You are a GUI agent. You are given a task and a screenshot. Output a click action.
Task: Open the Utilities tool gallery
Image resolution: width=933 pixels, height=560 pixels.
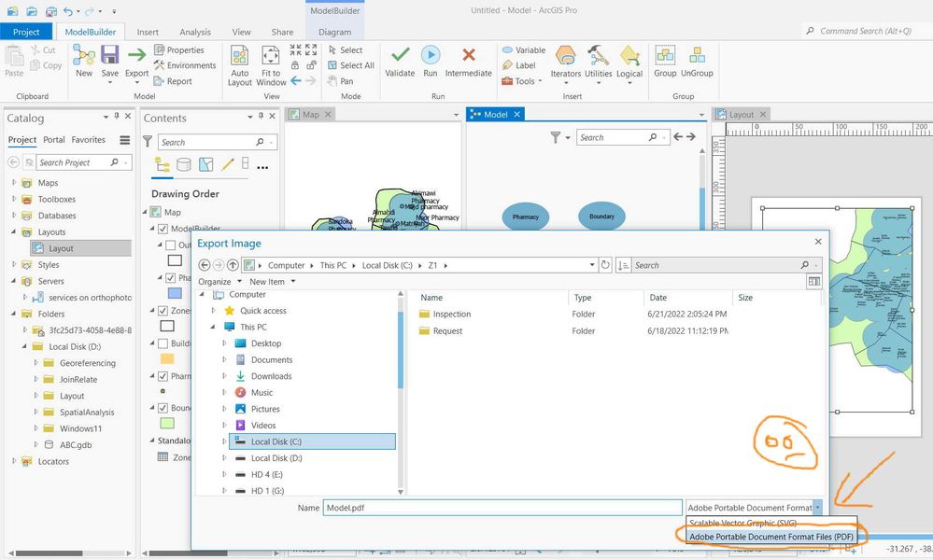tap(598, 57)
